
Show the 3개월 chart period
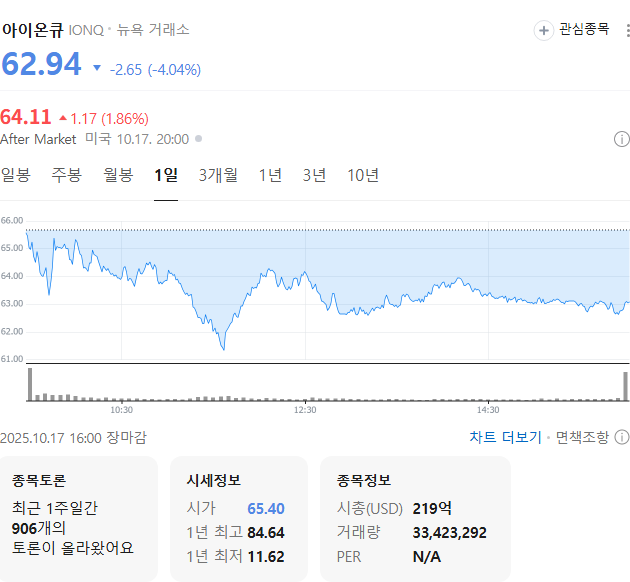tap(218, 175)
